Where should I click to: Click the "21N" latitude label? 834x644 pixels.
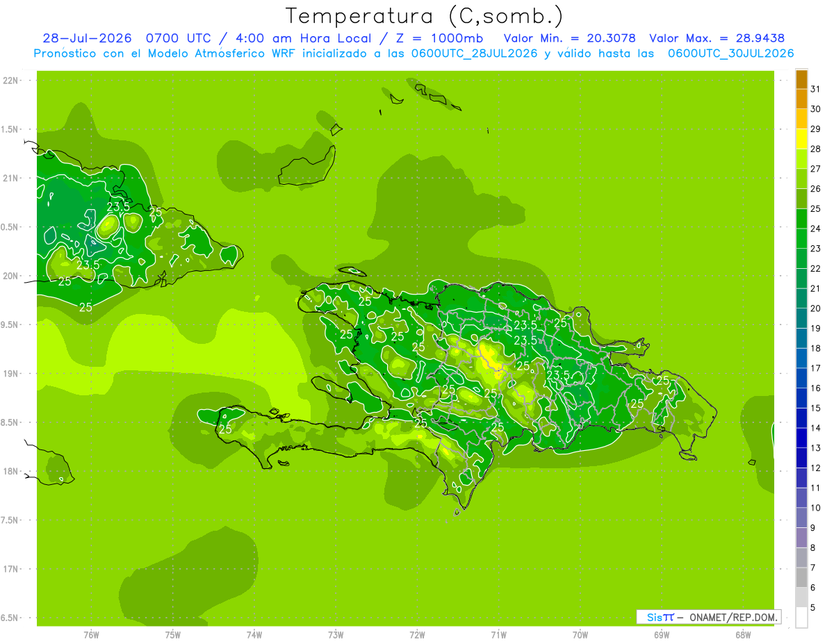[10, 179]
